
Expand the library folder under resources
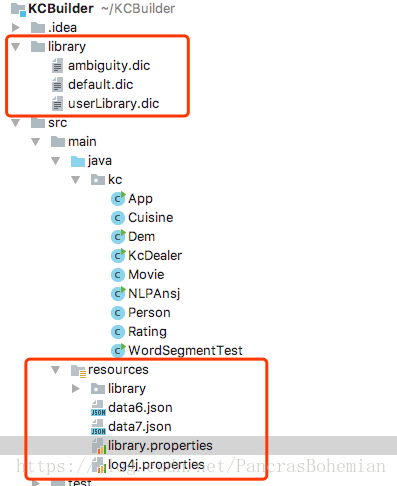click(76, 389)
